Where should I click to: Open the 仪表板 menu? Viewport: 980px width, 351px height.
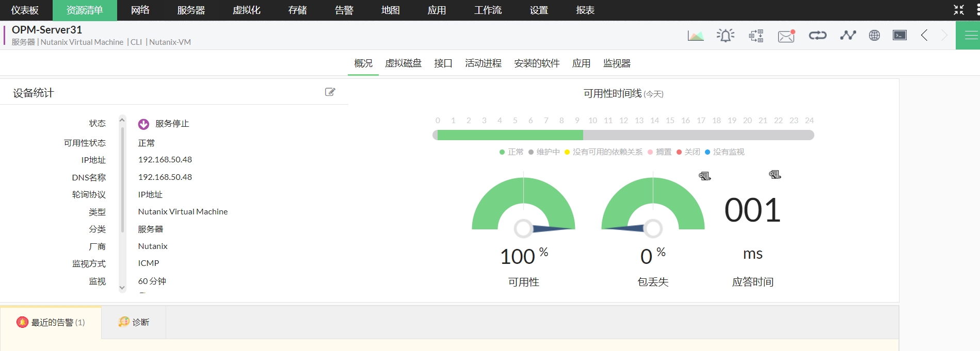point(25,10)
